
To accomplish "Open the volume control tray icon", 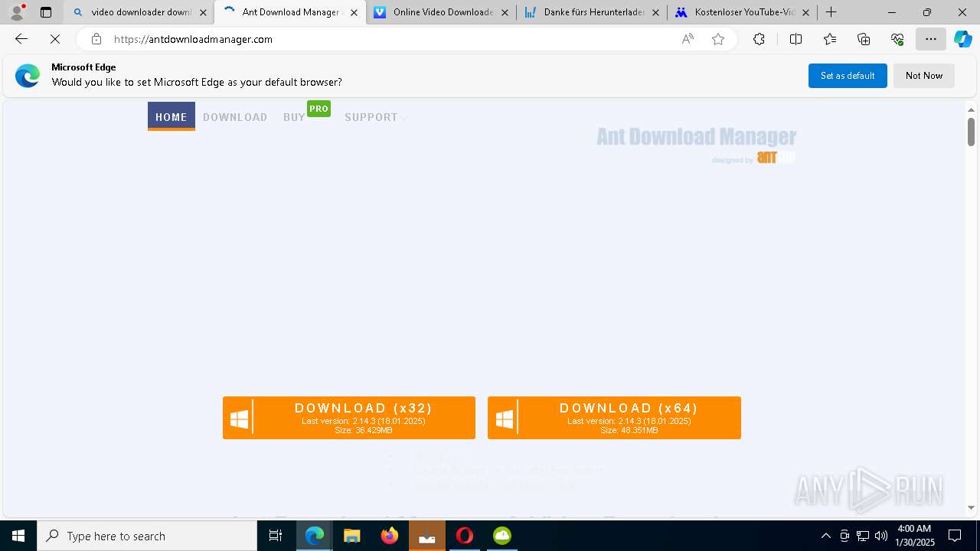I will [x=880, y=536].
